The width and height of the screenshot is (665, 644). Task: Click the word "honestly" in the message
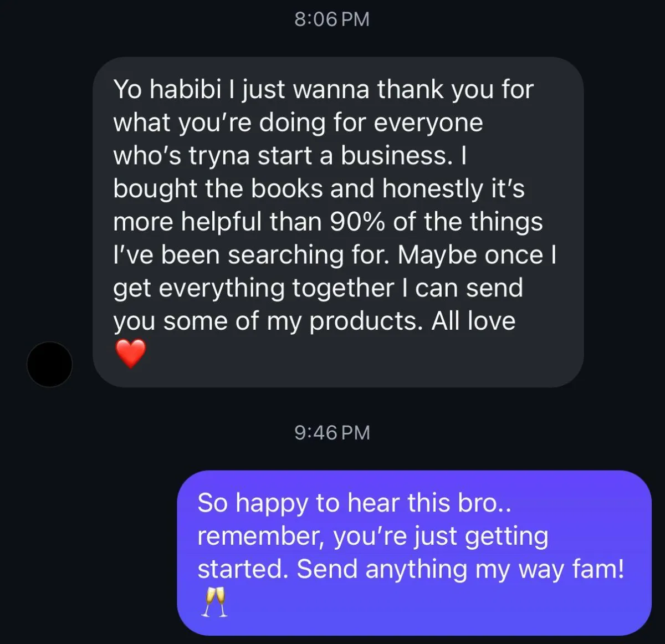433,190
